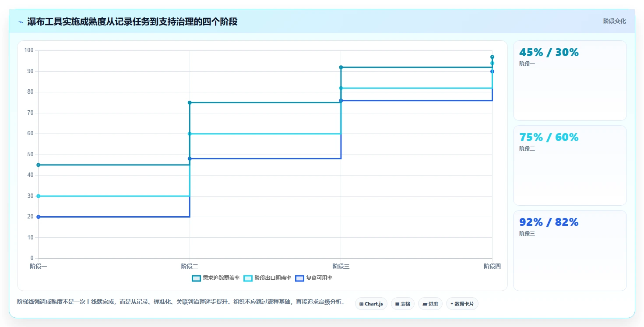Toggle the 复盘可用率 legend entry
The height and width of the screenshot is (327, 644).
(314, 278)
